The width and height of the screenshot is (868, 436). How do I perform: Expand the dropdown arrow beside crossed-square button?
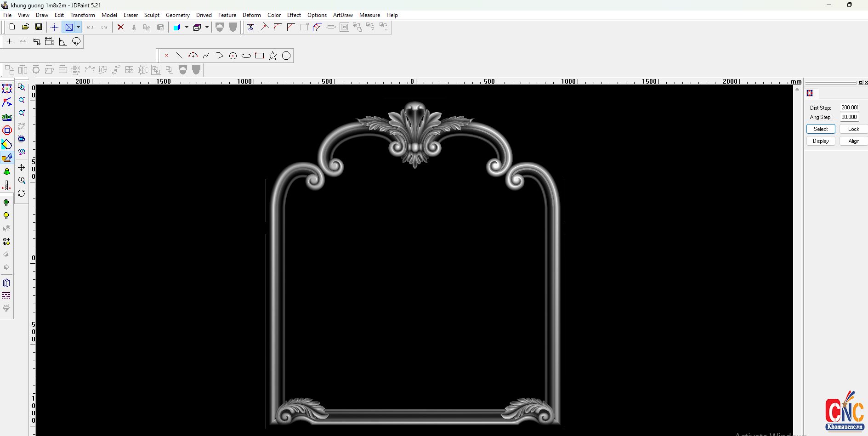pyautogui.click(x=79, y=27)
